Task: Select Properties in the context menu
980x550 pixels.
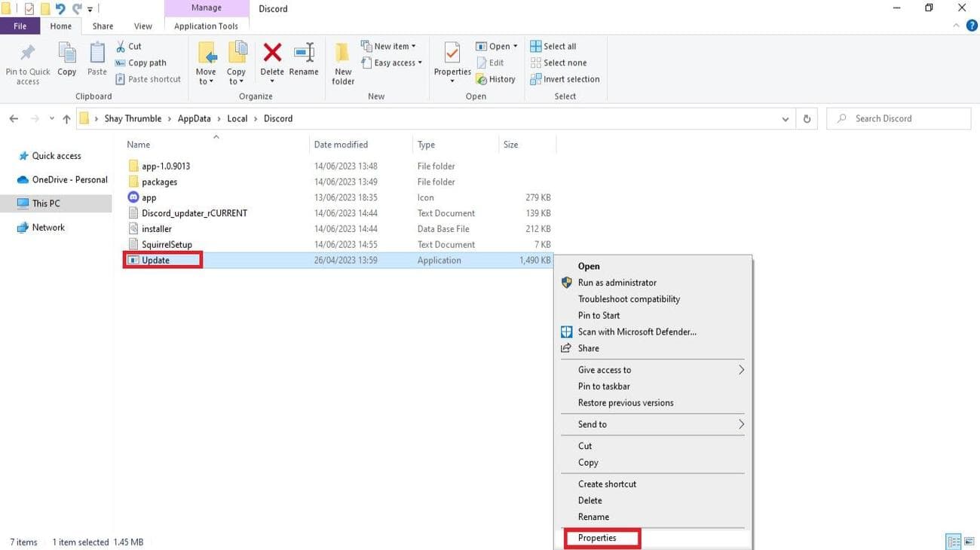Action: pos(597,538)
